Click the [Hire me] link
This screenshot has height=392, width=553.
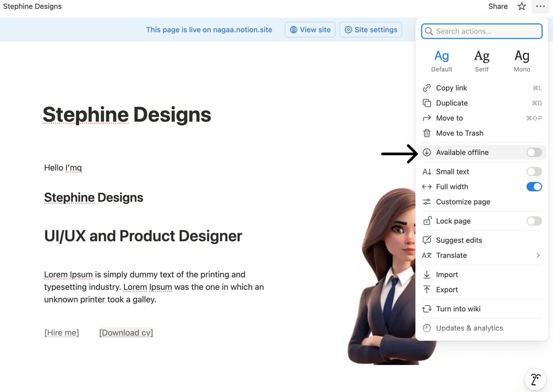[62, 332]
